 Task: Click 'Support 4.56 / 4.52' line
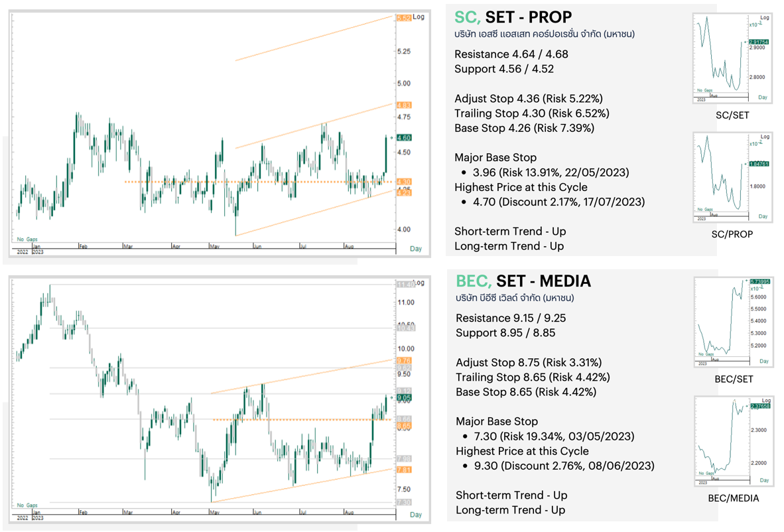(x=504, y=69)
